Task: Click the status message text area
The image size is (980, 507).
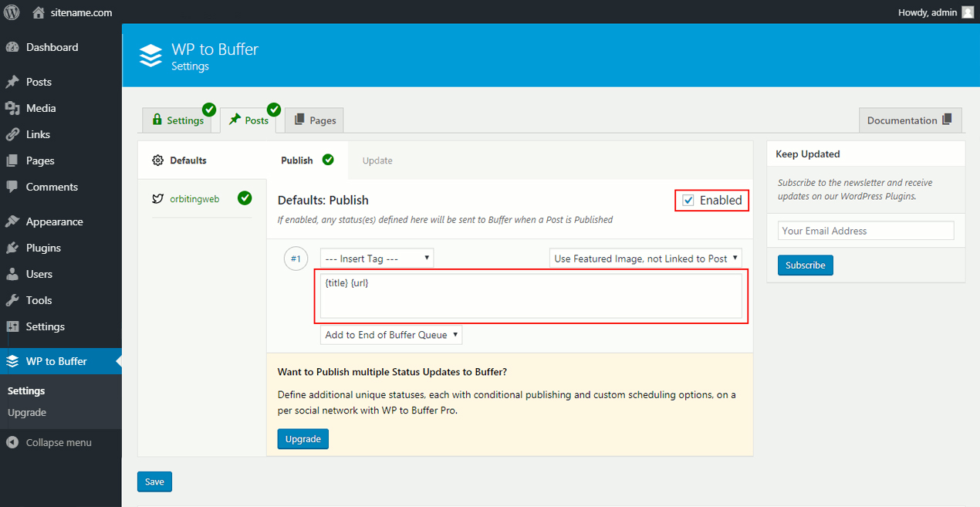Action: 532,296
